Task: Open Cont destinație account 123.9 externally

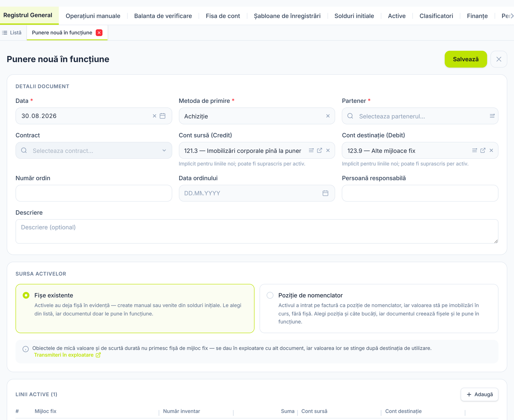Action: point(483,151)
